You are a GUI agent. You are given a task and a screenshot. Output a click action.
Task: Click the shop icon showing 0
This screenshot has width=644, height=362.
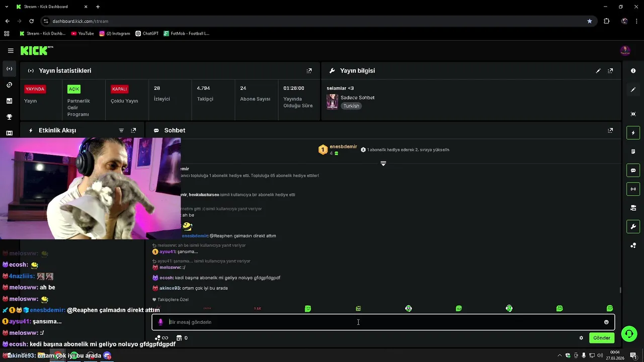(x=182, y=338)
